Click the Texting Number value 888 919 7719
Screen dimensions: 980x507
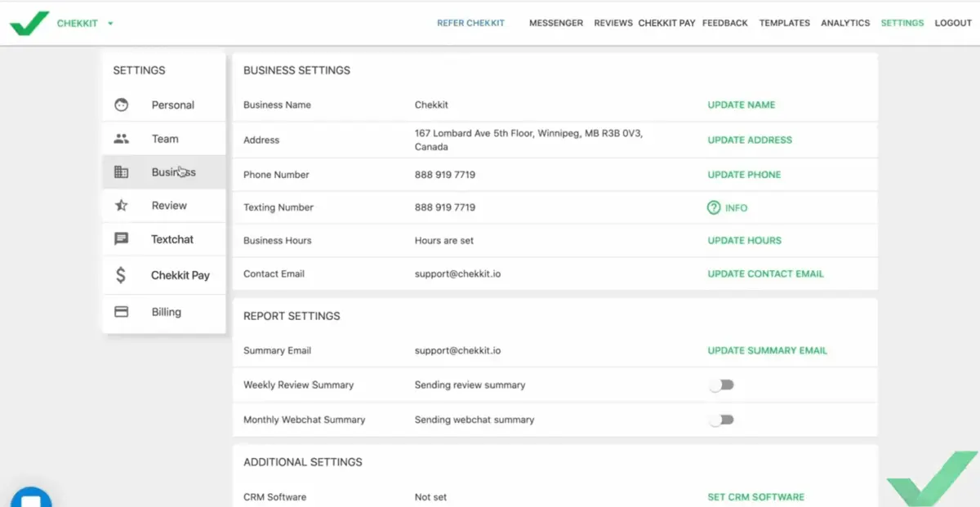click(445, 207)
